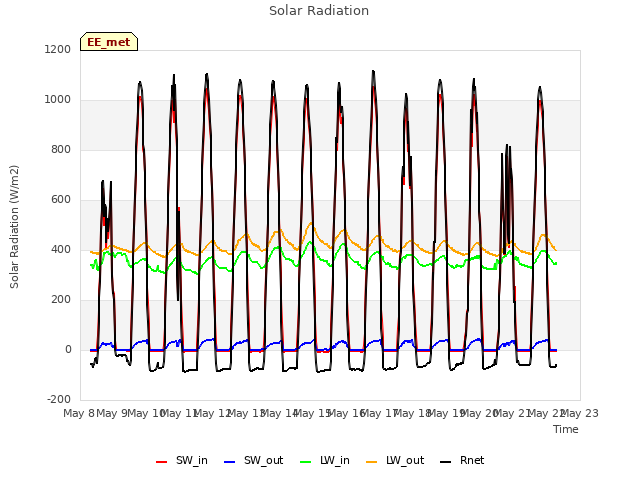Click the Solar Radiation chart title
Screen dimensions: 640x480
pyautogui.click(x=319, y=11)
